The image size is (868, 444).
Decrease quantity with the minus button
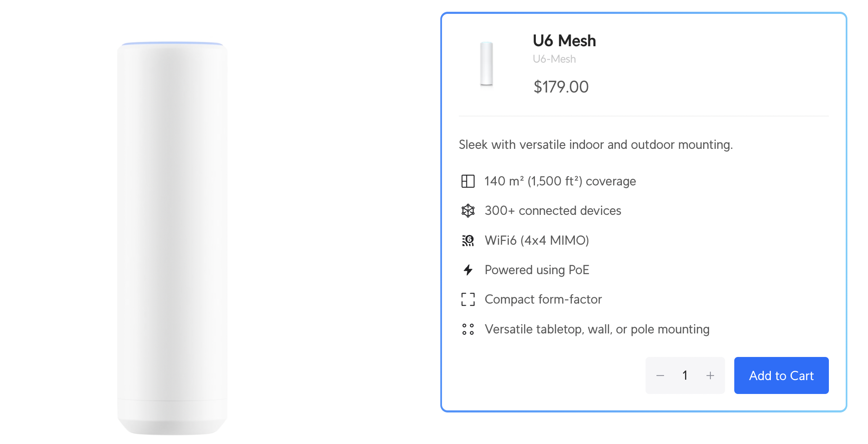660,375
